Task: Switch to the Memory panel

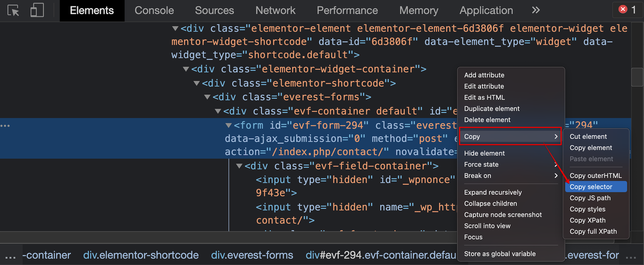Action: tap(418, 10)
